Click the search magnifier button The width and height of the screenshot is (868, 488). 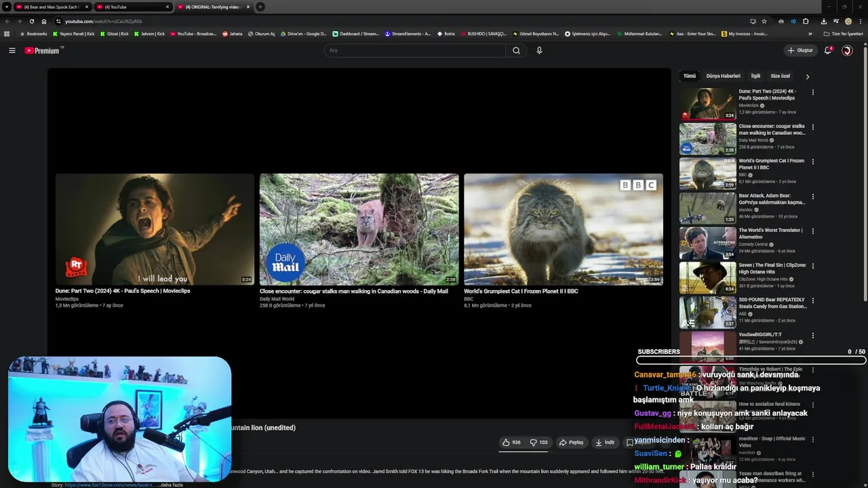point(516,50)
